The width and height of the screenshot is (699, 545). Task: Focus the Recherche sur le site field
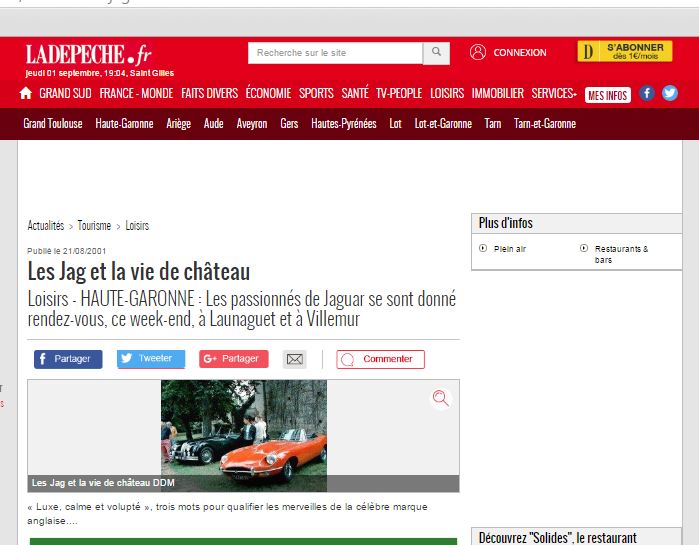coord(335,53)
